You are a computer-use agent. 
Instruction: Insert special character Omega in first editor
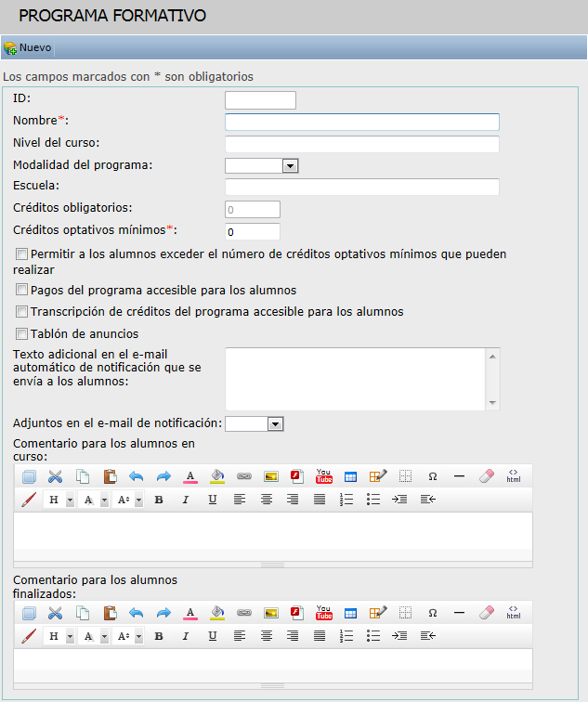click(433, 476)
